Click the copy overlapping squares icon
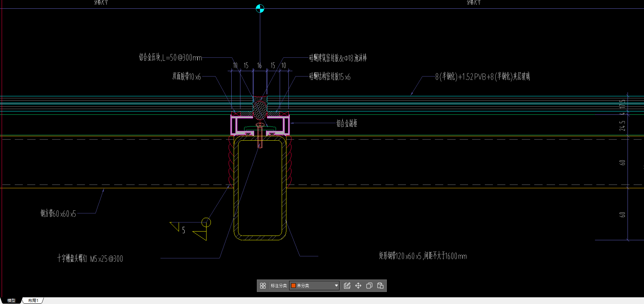The width and height of the screenshot is (644, 304). pos(369,286)
